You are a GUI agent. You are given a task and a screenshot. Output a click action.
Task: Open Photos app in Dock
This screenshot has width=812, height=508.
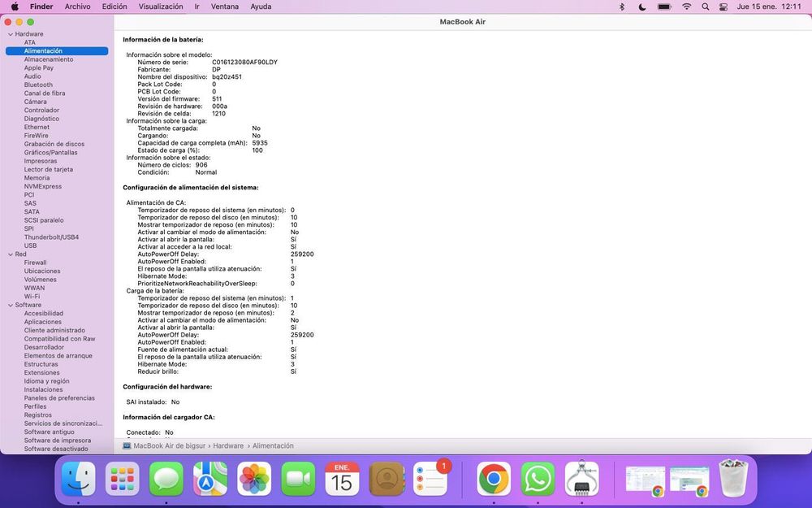(254, 479)
